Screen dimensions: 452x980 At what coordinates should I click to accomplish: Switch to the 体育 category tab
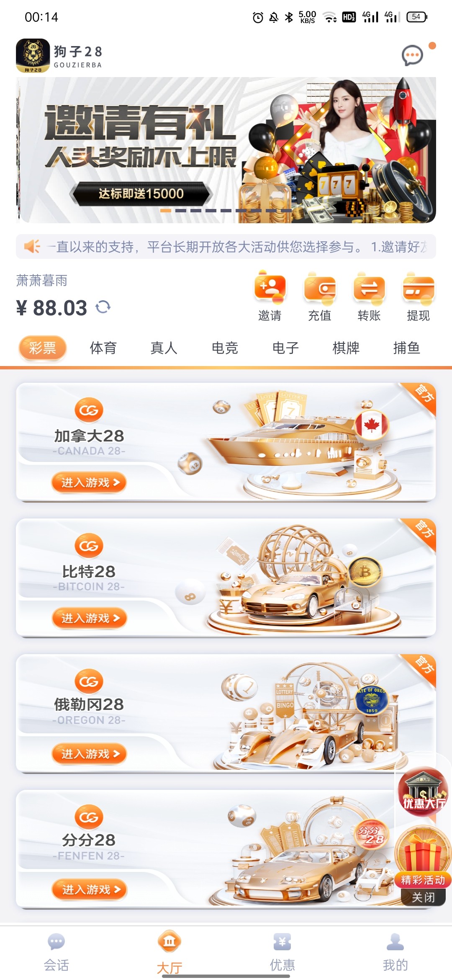[x=103, y=348]
